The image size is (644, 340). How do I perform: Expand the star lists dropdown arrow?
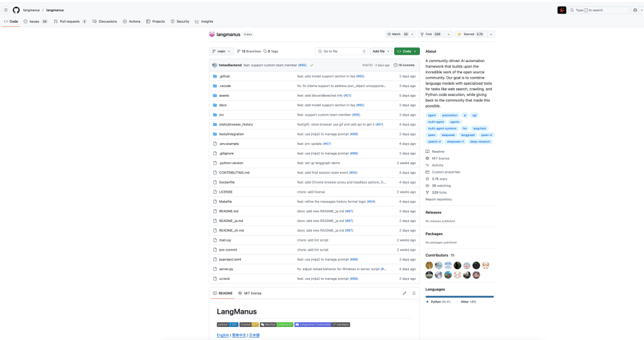tap(491, 35)
